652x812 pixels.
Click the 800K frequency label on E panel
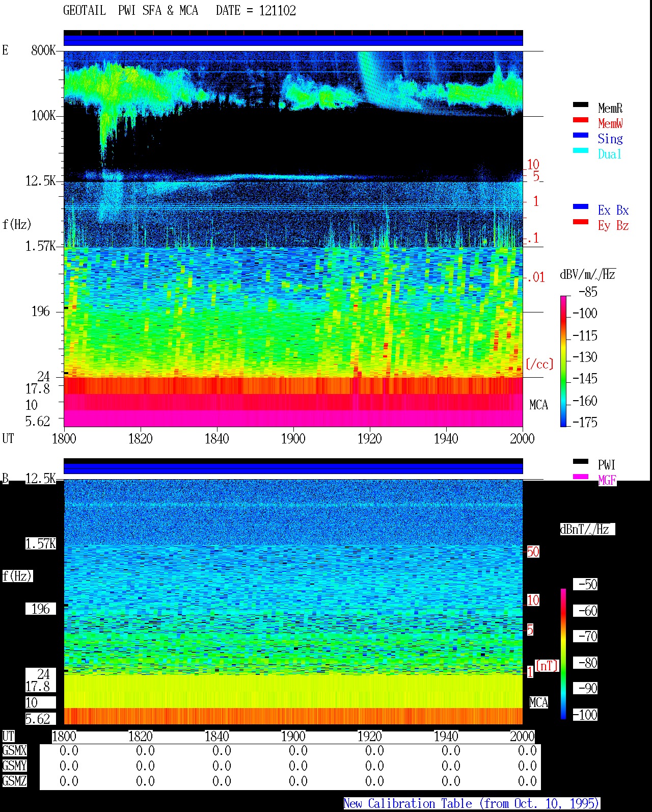tap(43, 50)
